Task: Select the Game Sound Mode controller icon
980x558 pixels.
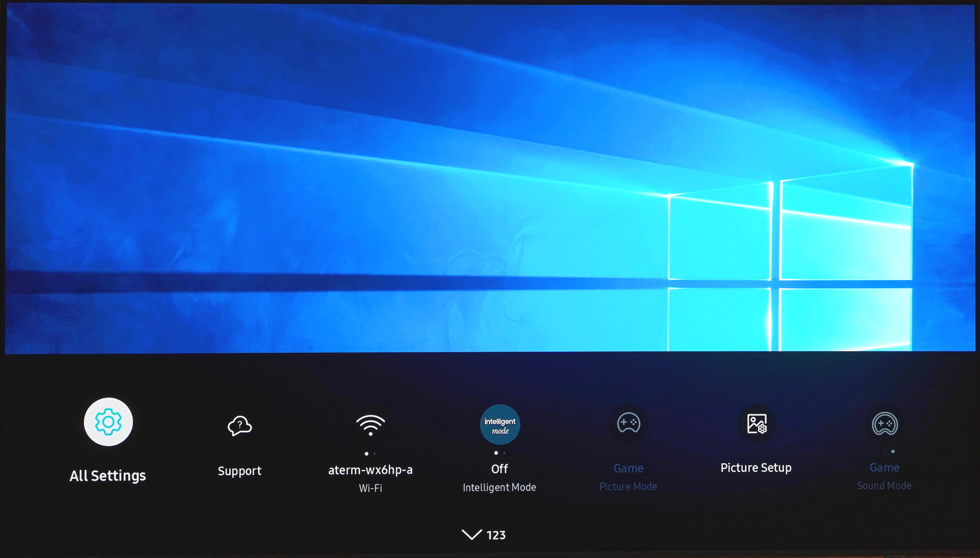Action: pos(885,424)
